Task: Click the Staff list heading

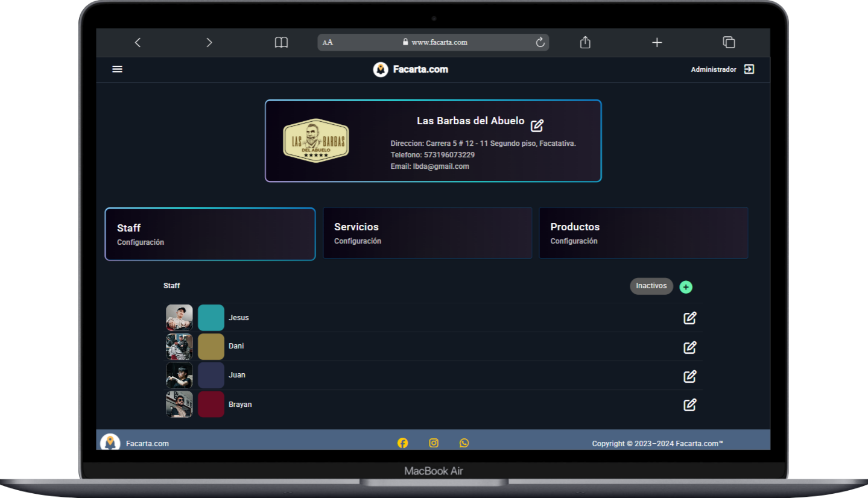Action: click(x=172, y=286)
